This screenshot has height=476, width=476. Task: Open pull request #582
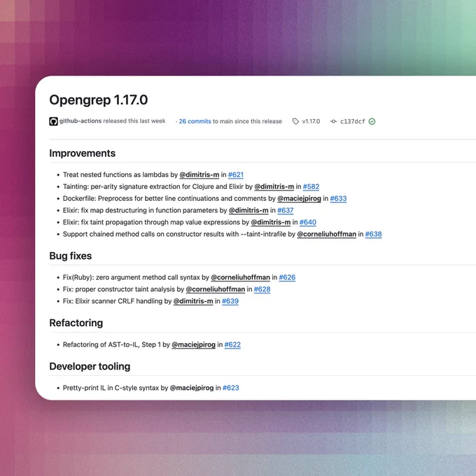click(311, 186)
